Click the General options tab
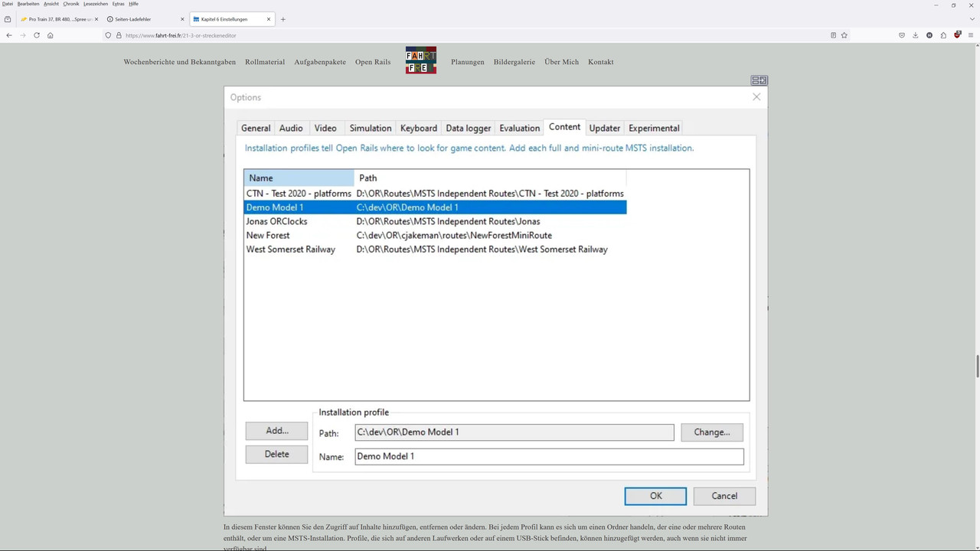The height and width of the screenshot is (551, 980). click(x=256, y=129)
